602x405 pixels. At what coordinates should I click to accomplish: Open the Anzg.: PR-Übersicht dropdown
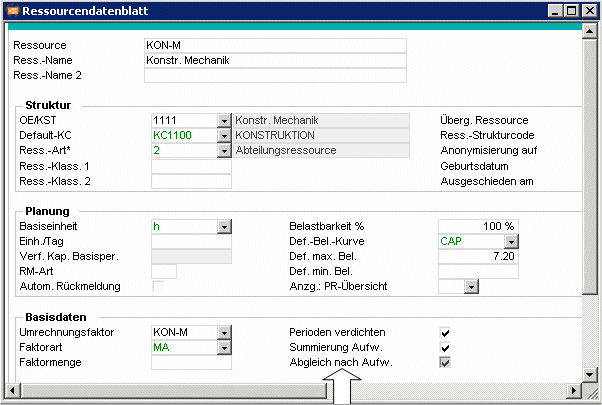[471, 286]
